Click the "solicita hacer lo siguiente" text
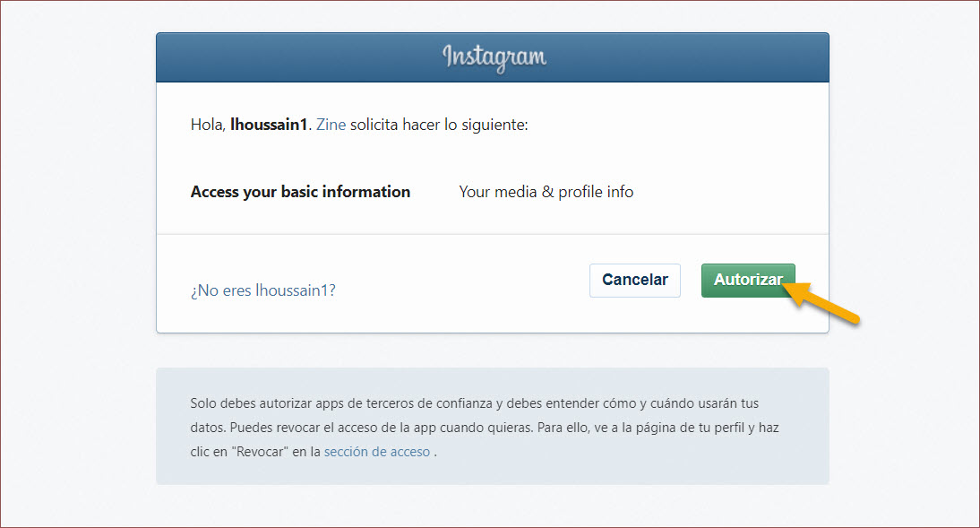 click(x=439, y=125)
